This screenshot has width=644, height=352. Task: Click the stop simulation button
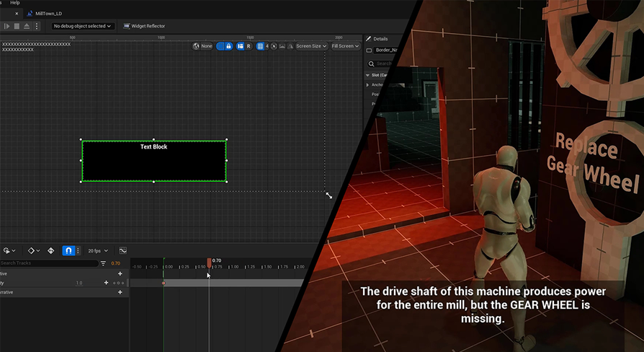point(17,26)
